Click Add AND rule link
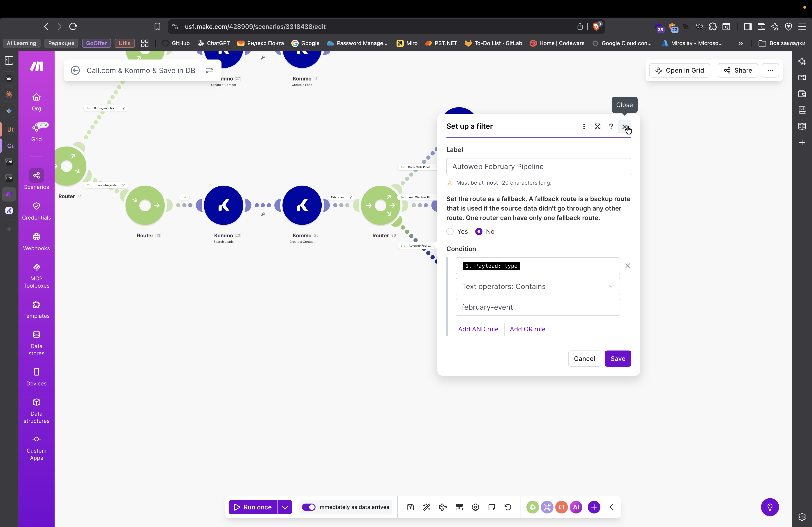The width and height of the screenshot is (812, 527). point(478,329)
